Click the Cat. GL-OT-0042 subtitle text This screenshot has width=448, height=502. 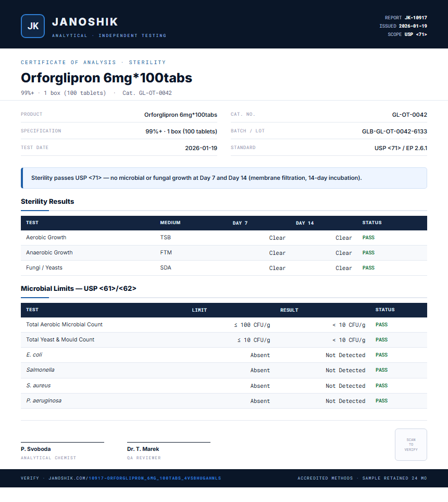pos(147,93)
